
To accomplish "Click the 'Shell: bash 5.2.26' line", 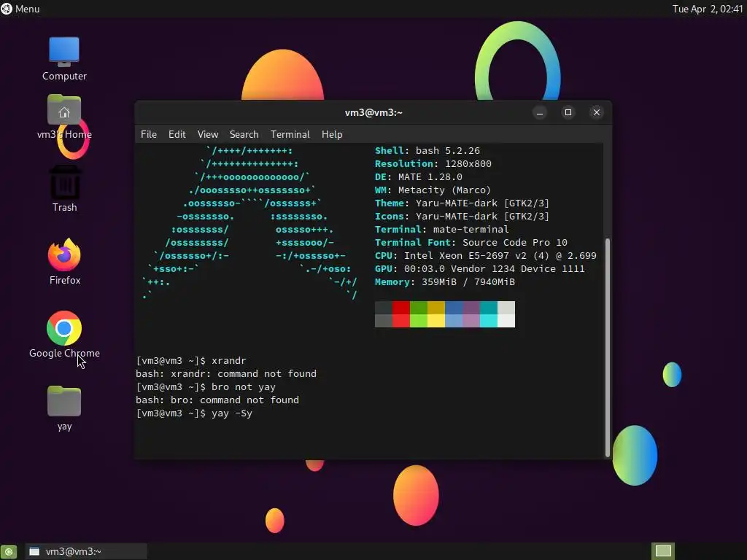I will 427,150.
